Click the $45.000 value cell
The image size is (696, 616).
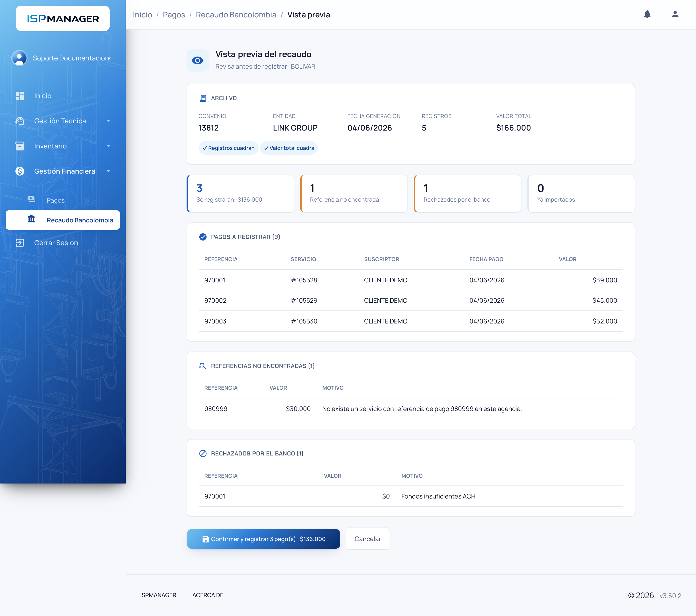click(605, 301)
